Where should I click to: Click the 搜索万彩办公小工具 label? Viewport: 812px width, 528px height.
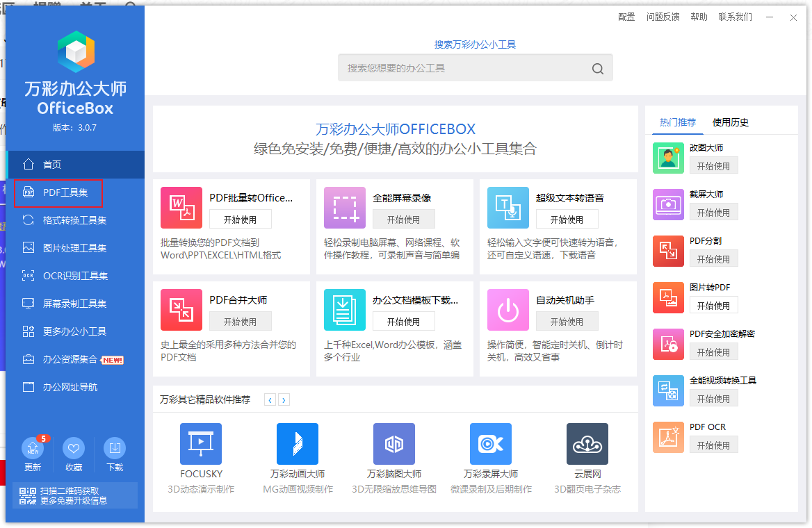click(x=476, y=44)
